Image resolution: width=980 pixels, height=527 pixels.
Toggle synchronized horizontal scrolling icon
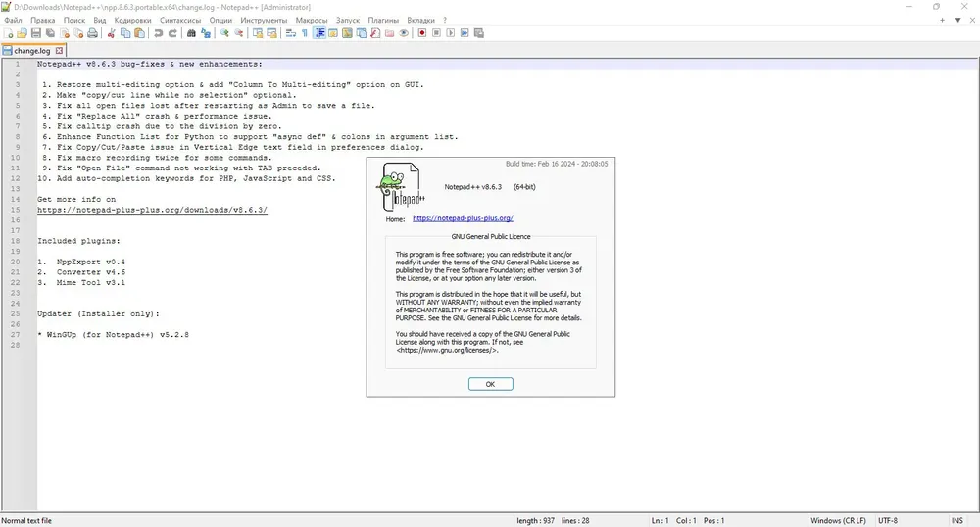(x=271, y=33)
